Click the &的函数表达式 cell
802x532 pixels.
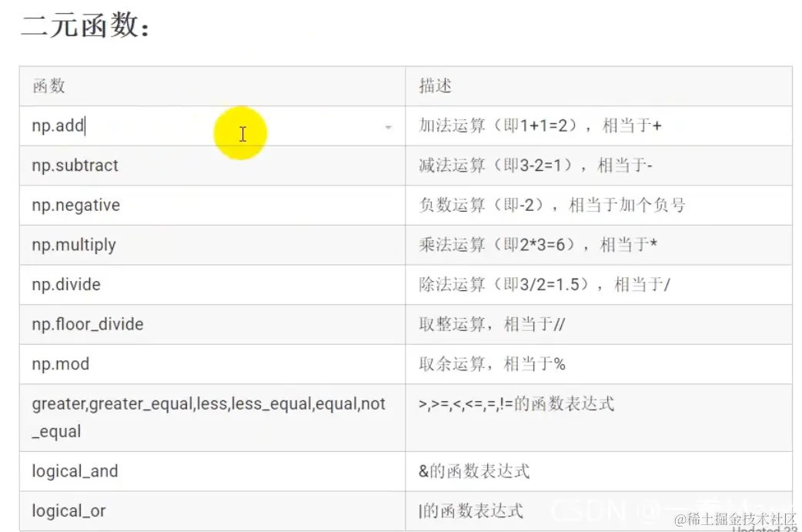599,471
